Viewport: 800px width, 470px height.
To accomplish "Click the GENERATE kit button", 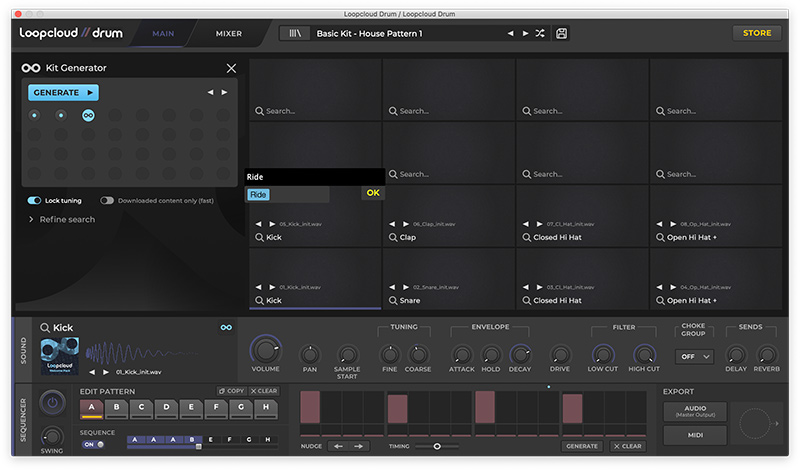I will tap(63, 92).
